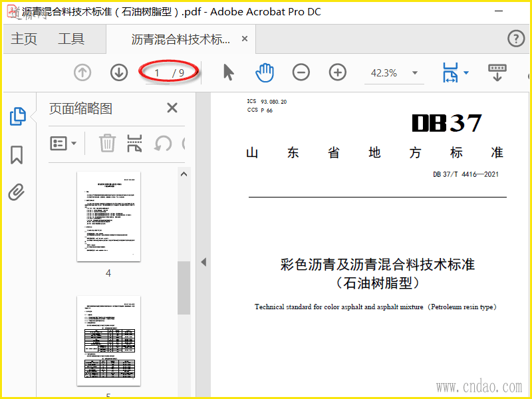
Task: Go to next page with down arrow
Action: click(x=119, y=72)
